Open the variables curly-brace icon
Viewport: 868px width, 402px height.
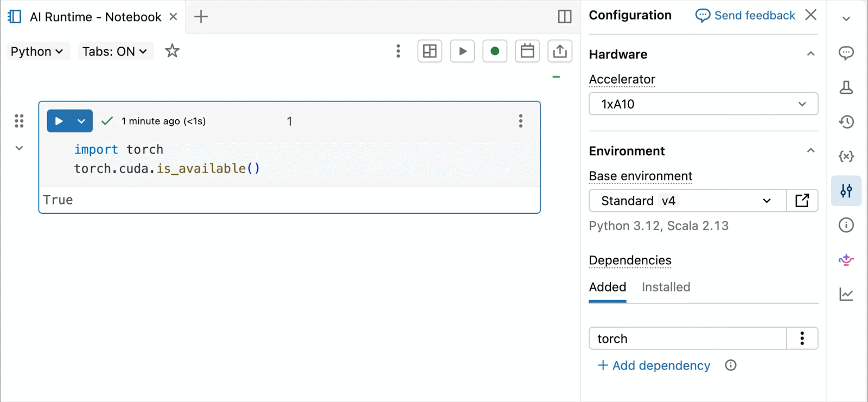[x=846, y=157]
